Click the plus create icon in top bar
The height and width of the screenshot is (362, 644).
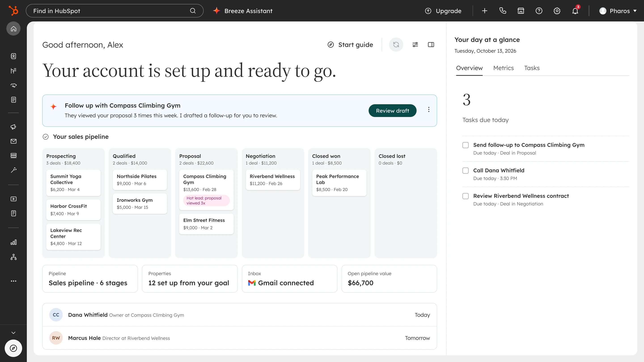pyautogui.click(x=485, y=11)
